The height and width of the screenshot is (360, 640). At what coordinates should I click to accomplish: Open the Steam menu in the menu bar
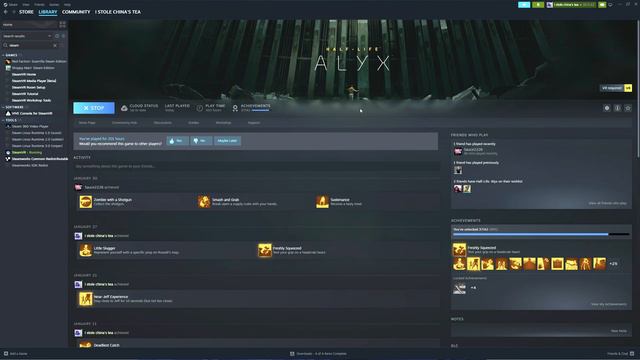(13, 4)
